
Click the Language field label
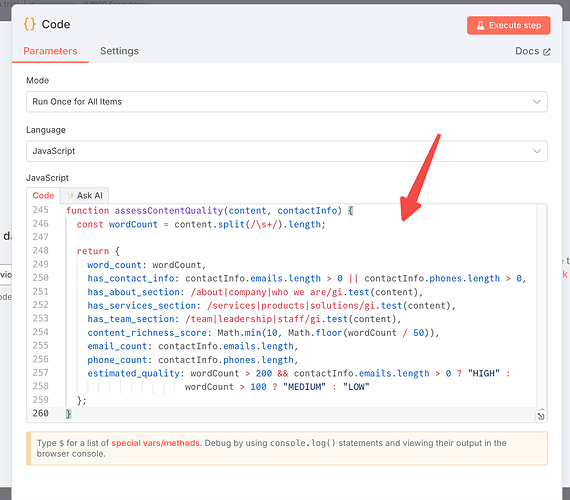(x=46, y=130)
